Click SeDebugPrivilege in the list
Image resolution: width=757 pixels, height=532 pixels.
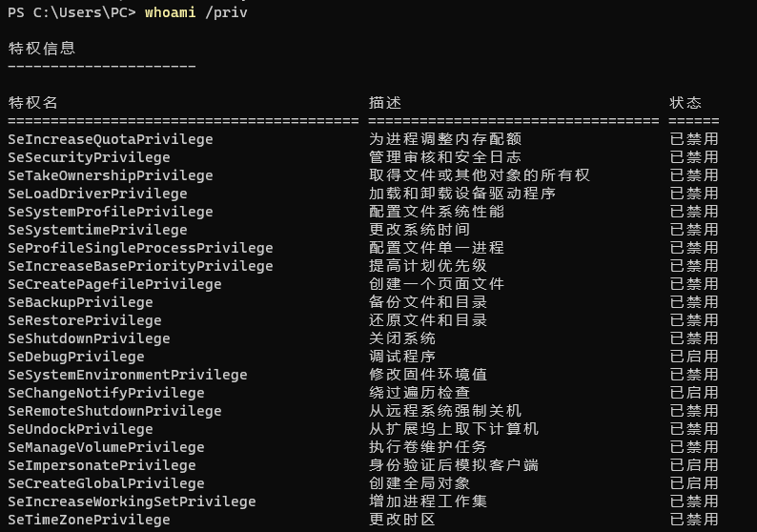(x=76, y=357)
